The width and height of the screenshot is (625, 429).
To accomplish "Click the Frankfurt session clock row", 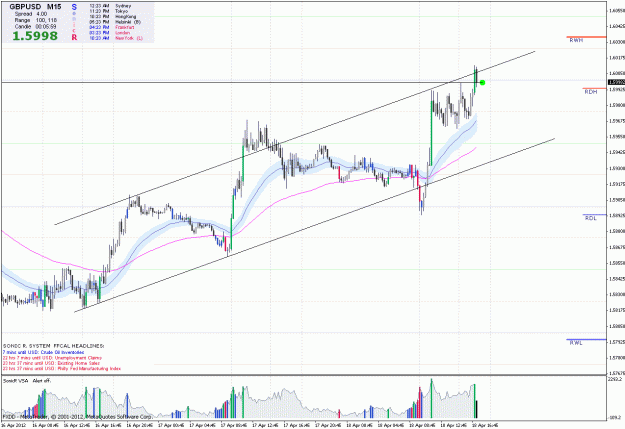I will click(112, 27).
